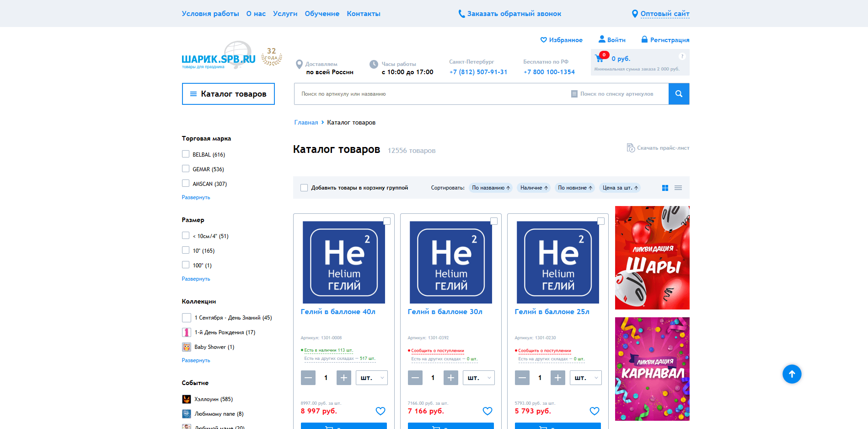The height and width of the screenshot is (429, 868).
Task: Click the blue search magnifier button
Action: click(x=679, y=93)
